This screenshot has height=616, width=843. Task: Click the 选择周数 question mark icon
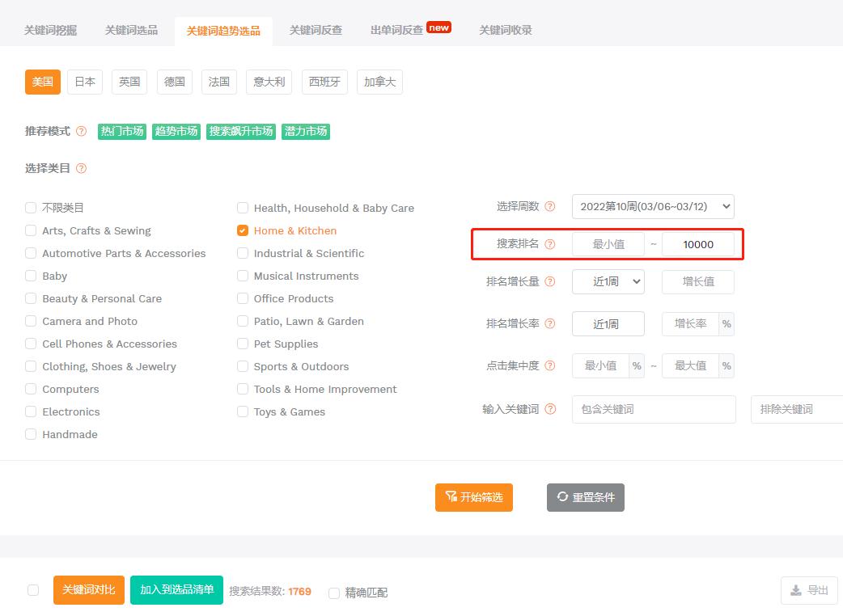[551, 206]
